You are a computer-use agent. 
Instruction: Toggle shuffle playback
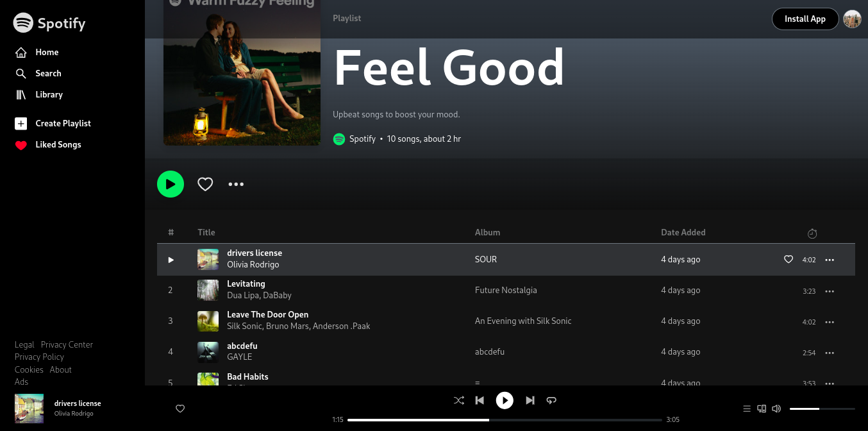pos(459,400)
